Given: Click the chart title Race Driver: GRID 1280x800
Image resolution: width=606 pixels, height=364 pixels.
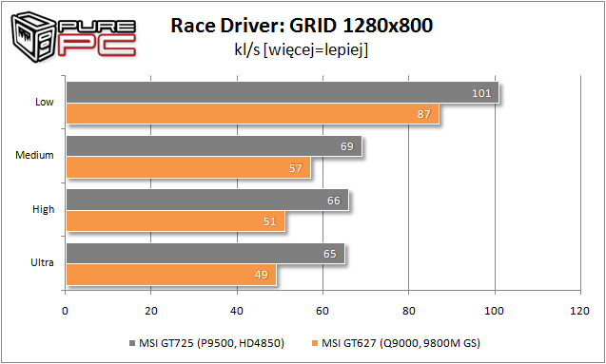Looking at the screenshot, I should (302, 26).
